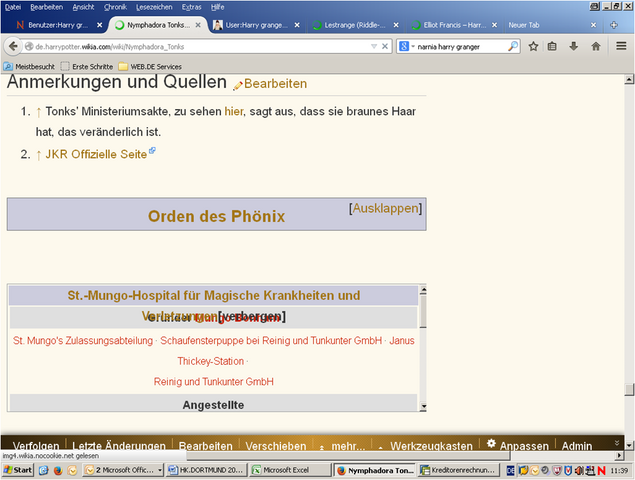
Task: Open St.-Mungo-Hospital für Magische Krankheiten link
Action: [214, 295]
